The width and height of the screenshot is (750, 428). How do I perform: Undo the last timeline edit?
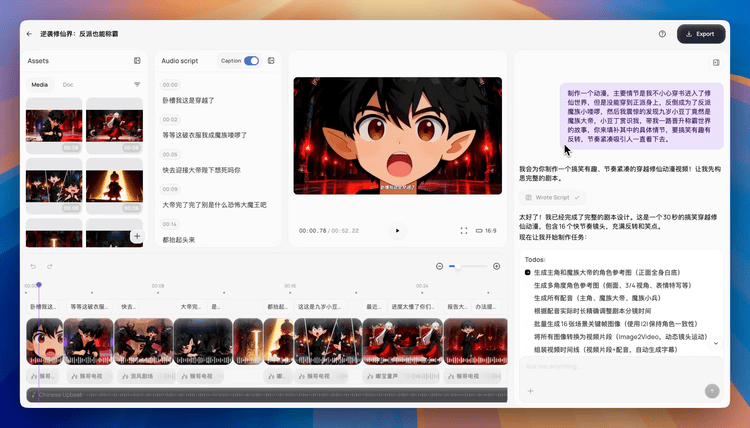(x=33, y=266)
